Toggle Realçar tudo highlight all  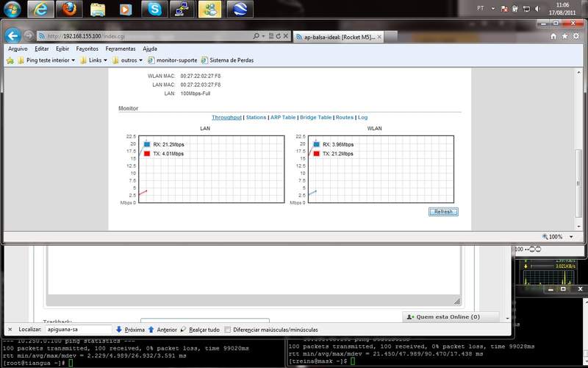click(199, 330)
